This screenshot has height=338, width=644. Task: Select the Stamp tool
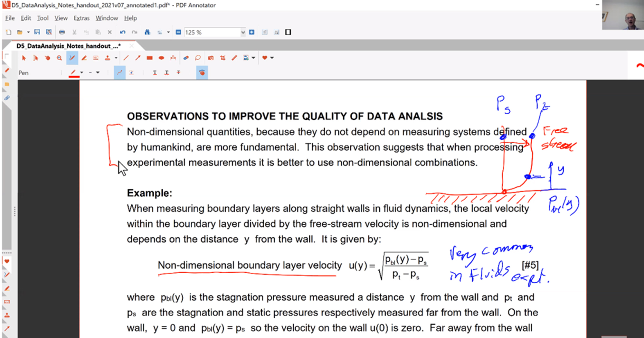pos(107,58)
